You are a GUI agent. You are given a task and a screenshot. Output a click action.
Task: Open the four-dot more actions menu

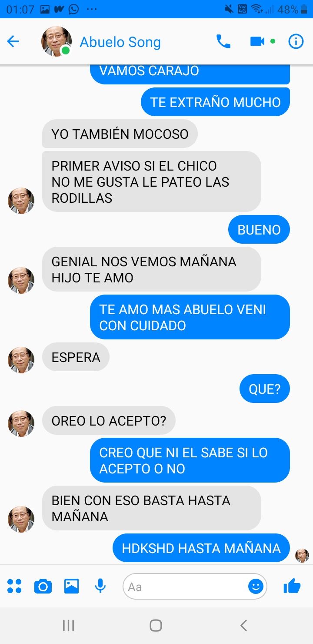14,587
